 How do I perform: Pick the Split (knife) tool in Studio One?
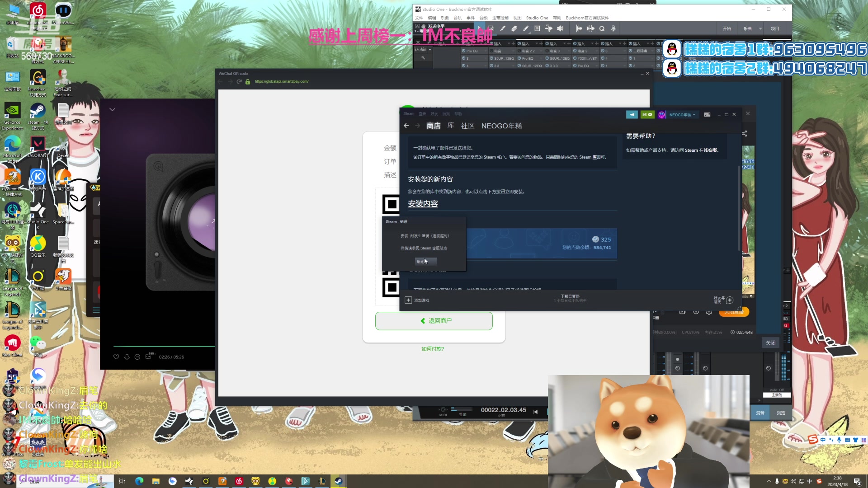pos(502,28)
